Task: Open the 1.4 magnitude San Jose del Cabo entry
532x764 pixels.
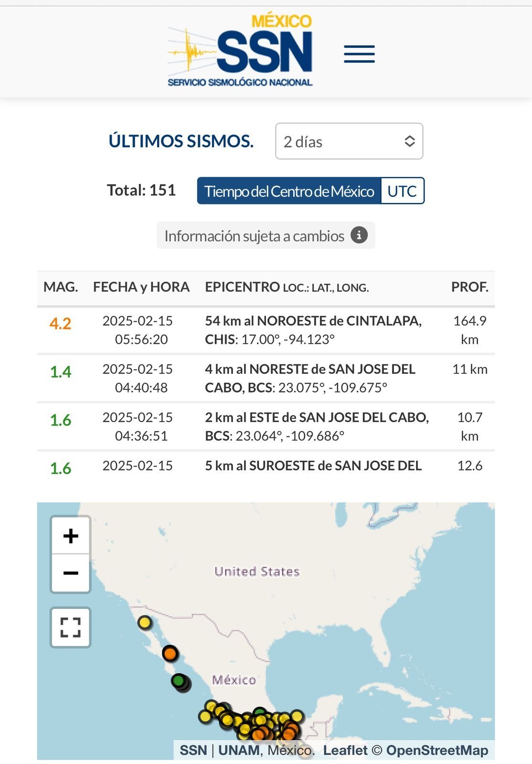Action: [x=310, y=378]
